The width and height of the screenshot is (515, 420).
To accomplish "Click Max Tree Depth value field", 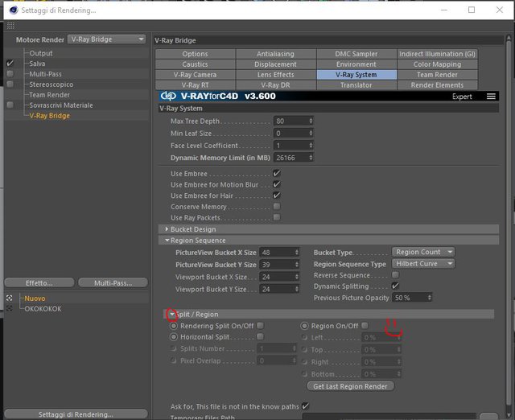I will (x=290, y=121).
